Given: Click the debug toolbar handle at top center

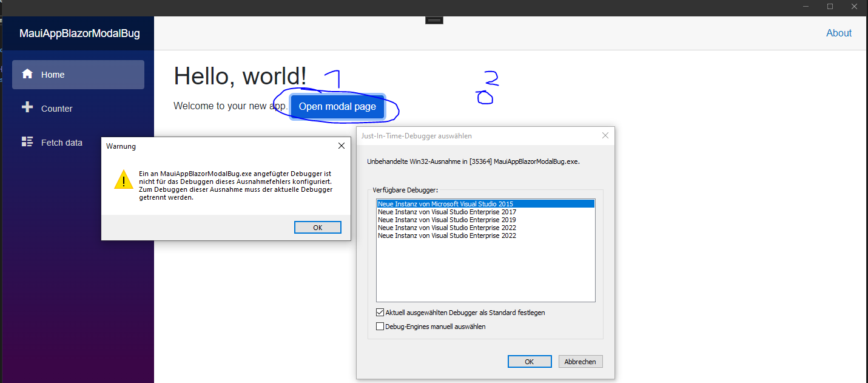Looking at the screenshot, I should 434,20.
